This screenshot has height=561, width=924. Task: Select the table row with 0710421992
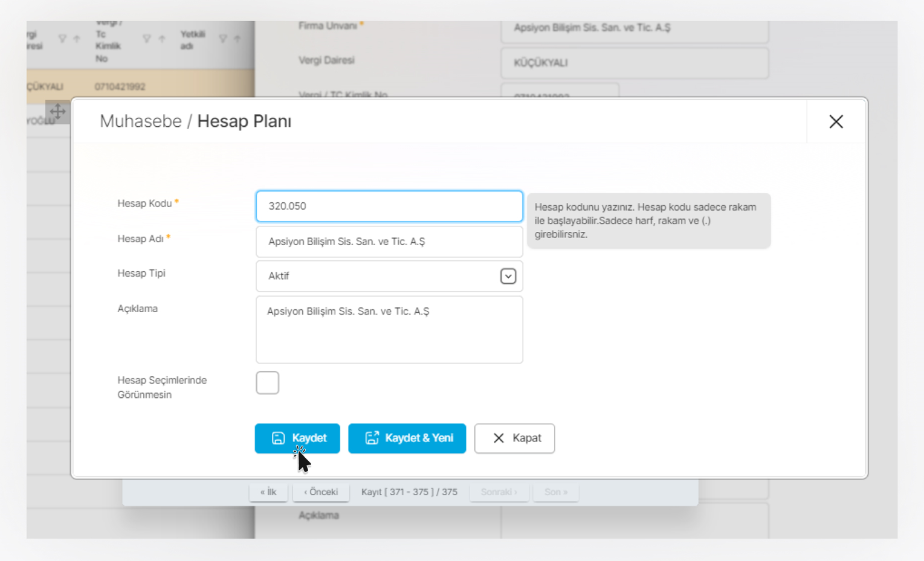click(x=140, y=86)
